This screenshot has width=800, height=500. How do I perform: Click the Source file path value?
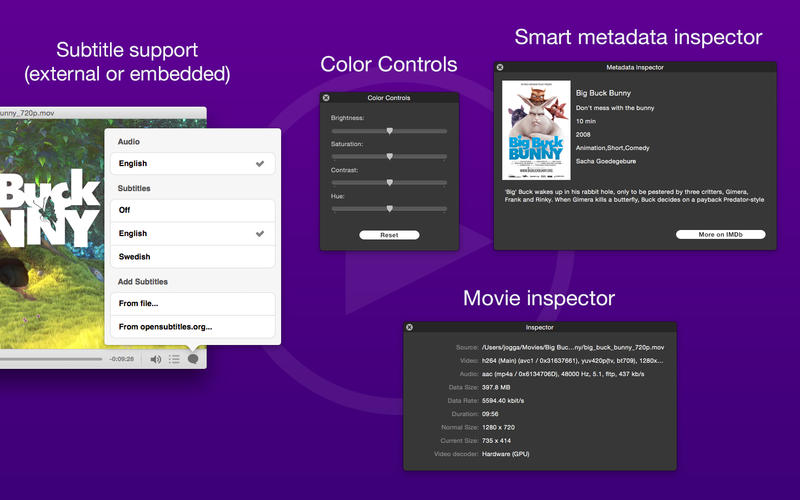pyautogui.click(x=573, y=347)
